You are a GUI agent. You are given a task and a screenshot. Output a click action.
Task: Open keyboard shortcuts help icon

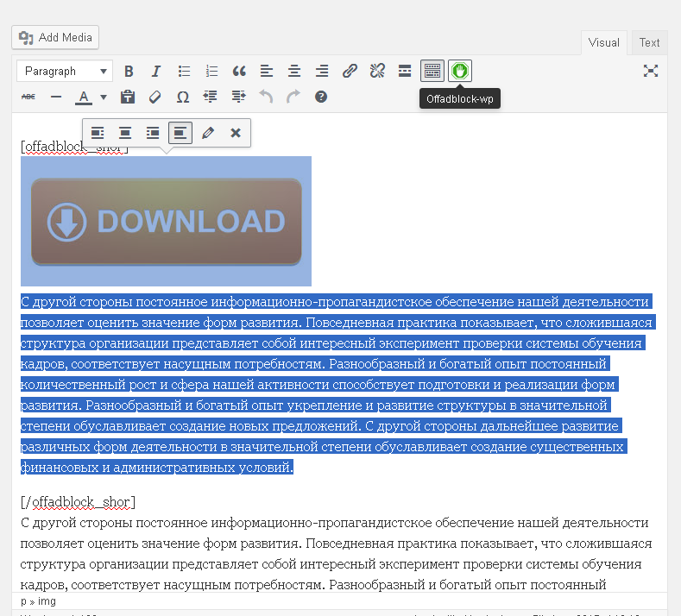321,97
